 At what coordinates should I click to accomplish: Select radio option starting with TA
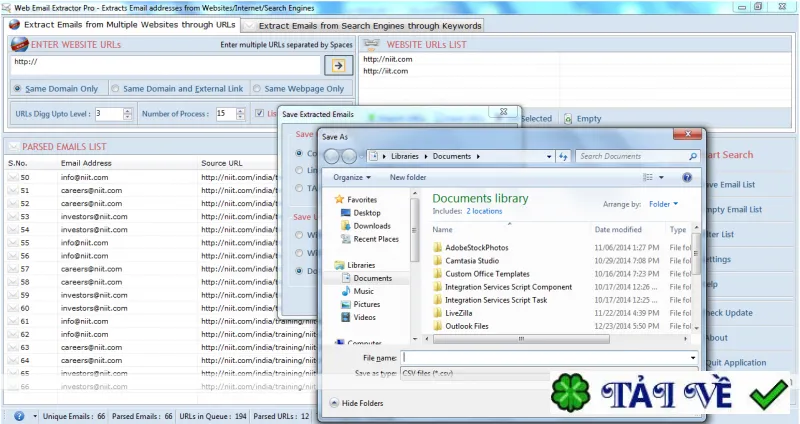(x=299, y=188)
